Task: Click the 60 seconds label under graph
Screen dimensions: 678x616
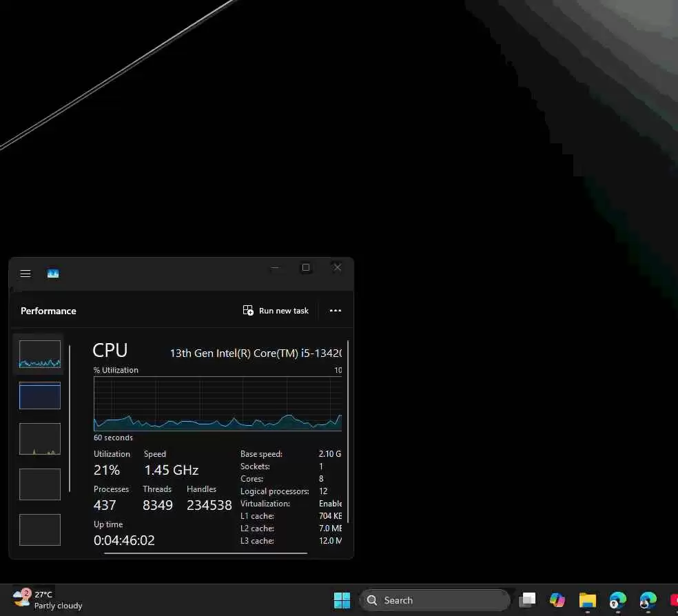Action: tap(113, 438)
